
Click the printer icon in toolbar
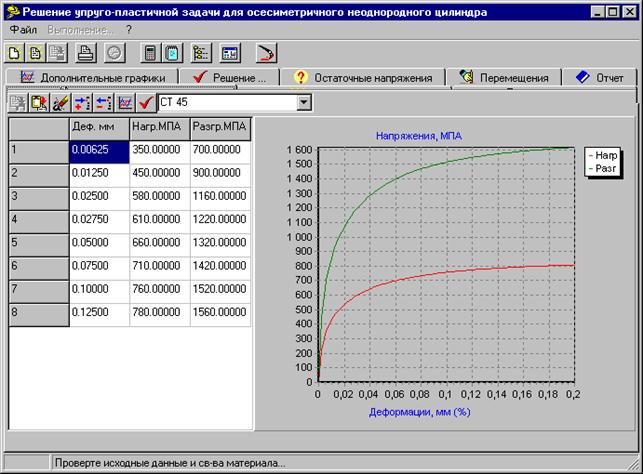(x=87, y=52)
